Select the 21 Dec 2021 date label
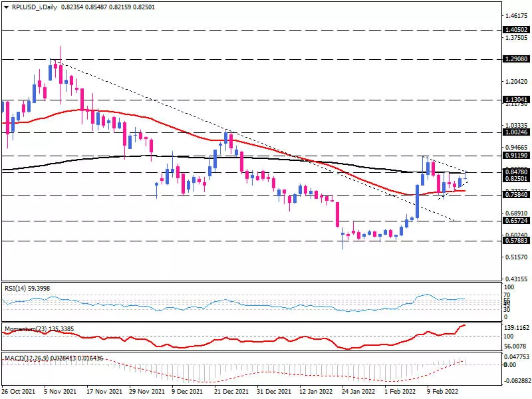The image size is (532, 399). [x=231, y=392]
